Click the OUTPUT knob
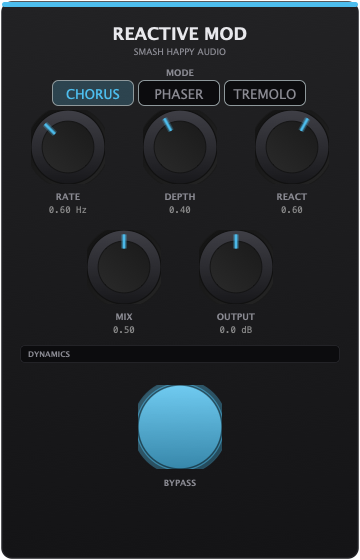Screen dimensions: 360x560 click(236, 267)
